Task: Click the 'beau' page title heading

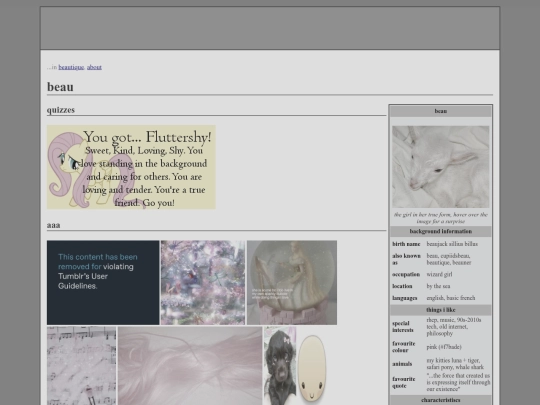Action: (60, 87)
